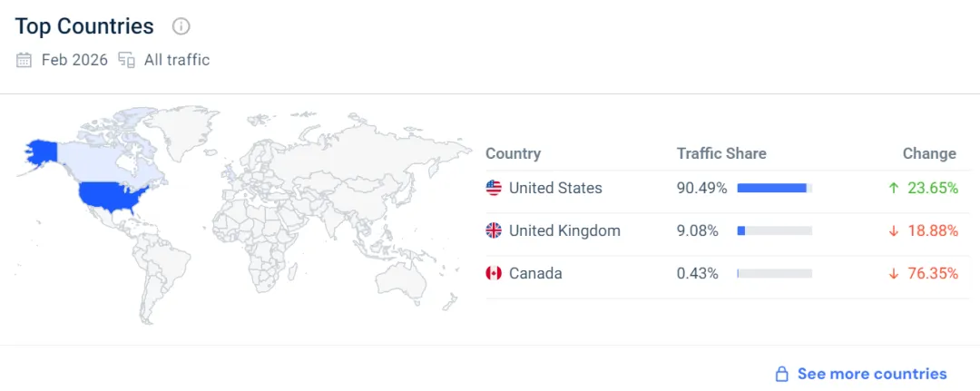The height and width of the screenshot is (391, 980).
Task: Click the Change column header
Action: [x=929, y=153]
